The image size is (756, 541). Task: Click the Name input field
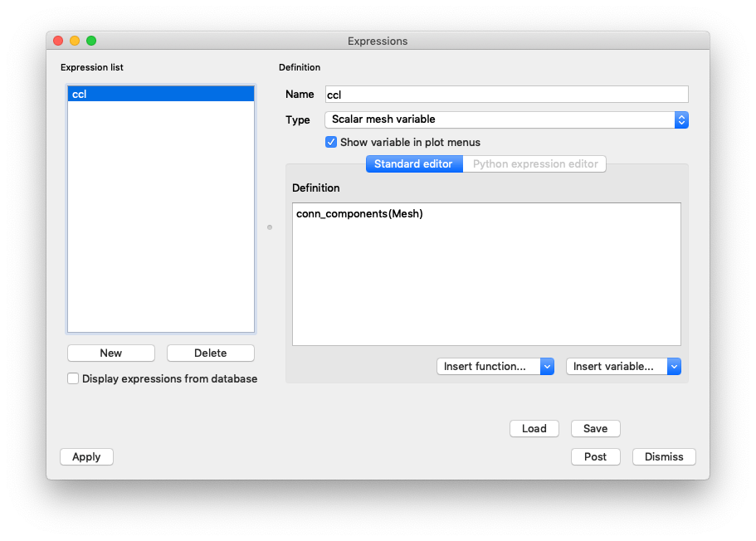[507, 94]
